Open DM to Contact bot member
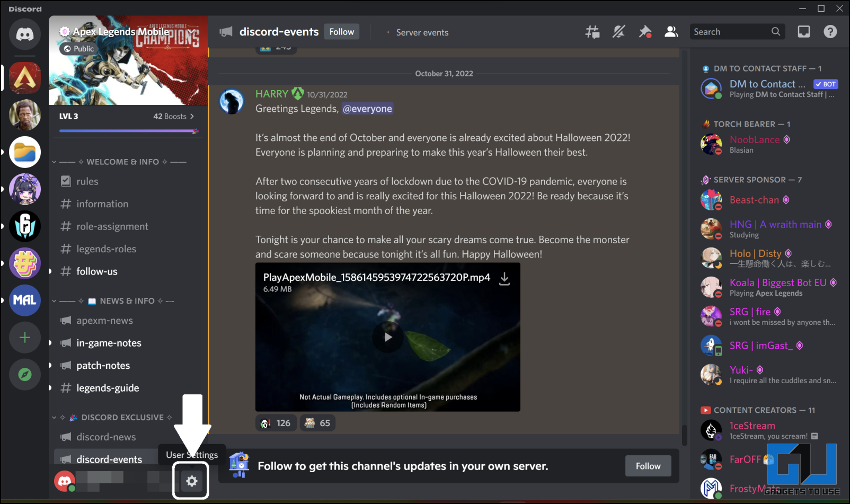 tap(768, 89)
